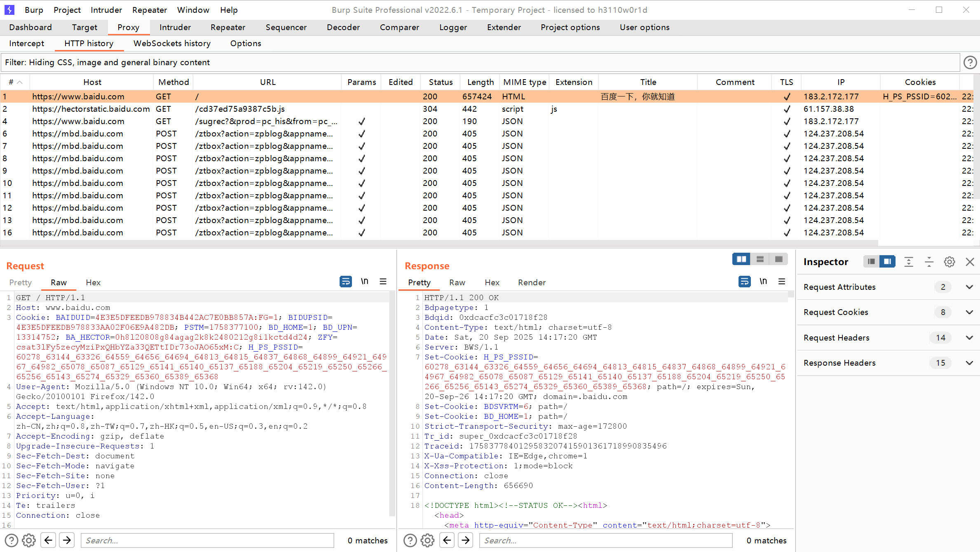
Task: Open Inspector settings gear
Action: click(x=950, y=262)
